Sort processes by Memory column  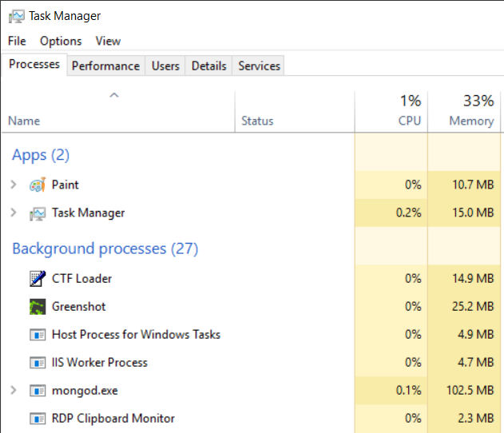point(464,111)
